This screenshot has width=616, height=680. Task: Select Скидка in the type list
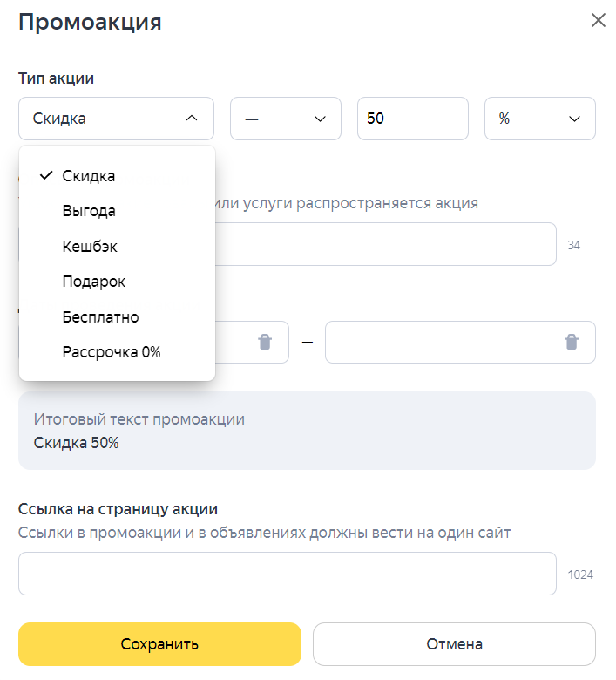tap(89, 175)
